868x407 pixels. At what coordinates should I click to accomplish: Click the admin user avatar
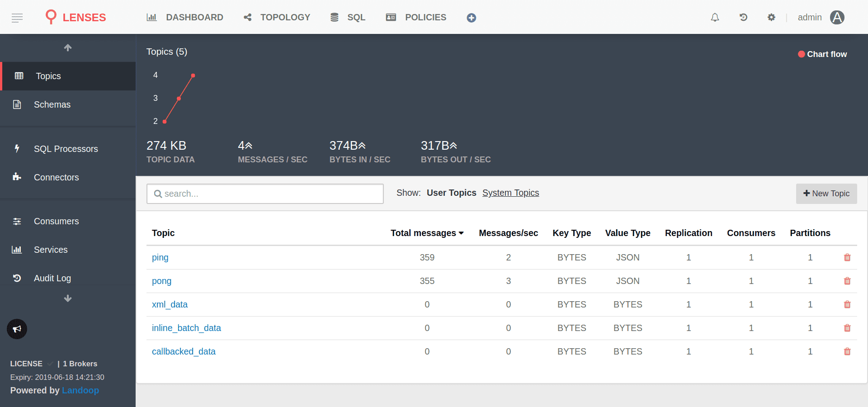coord(837,17)
